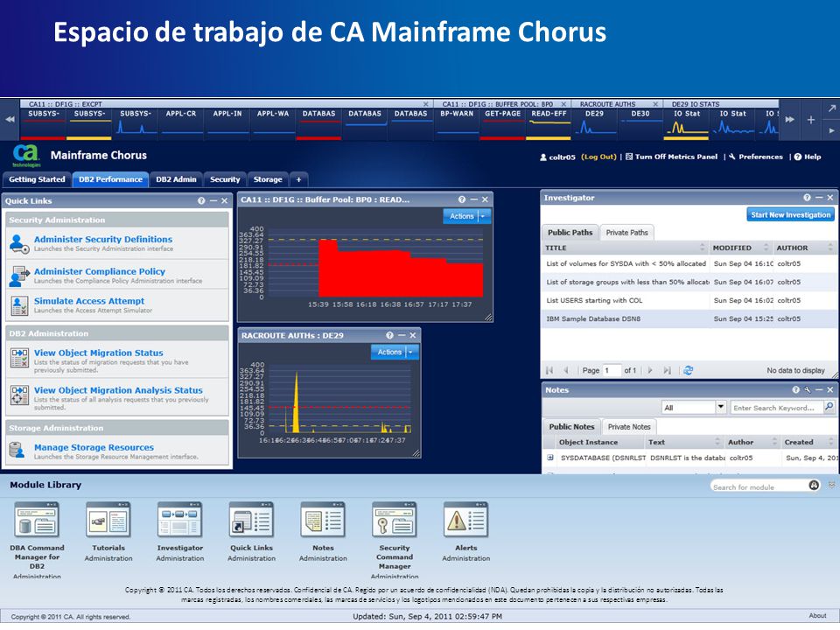This screenshot has height=630, width=840.
Task: Open Manage Storage Resources link
Action: (94, 447)
